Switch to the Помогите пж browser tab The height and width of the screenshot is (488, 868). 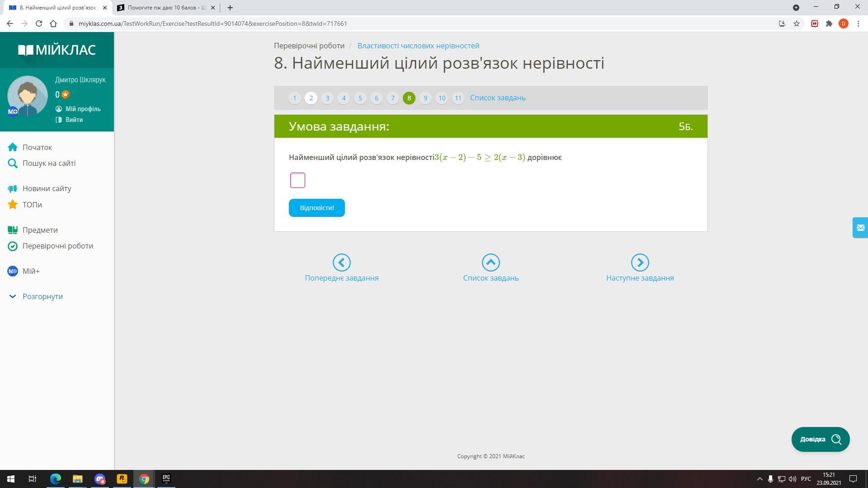[165, 8]
